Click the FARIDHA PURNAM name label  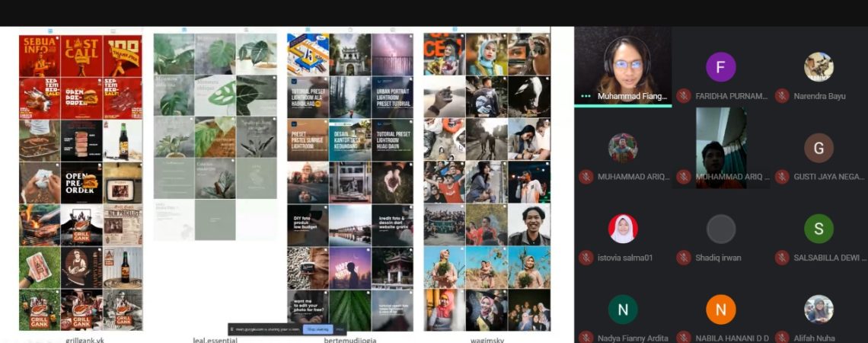tap(731, 96)
